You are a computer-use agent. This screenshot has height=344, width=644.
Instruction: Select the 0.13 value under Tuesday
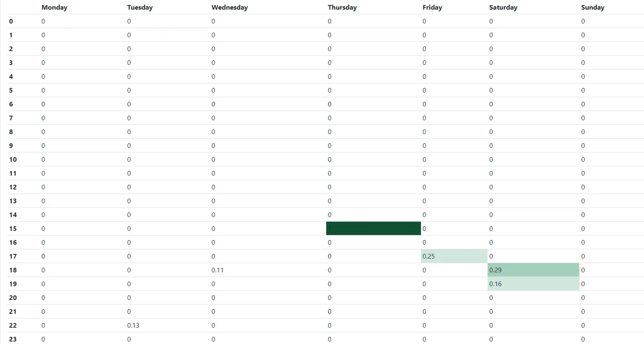click(x=133, y=326)
